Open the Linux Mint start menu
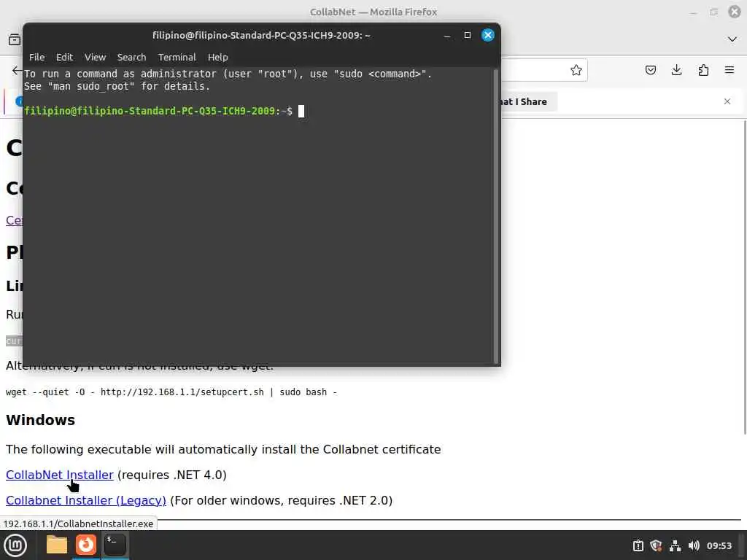Screen dimensions: 747x560 [x=15, y=545]
